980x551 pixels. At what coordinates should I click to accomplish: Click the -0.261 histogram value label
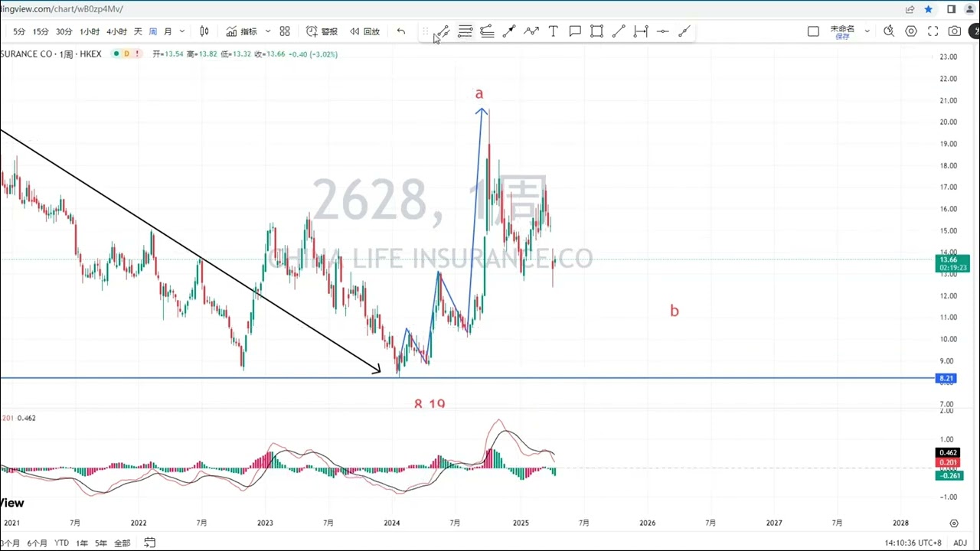coord(948,476)
